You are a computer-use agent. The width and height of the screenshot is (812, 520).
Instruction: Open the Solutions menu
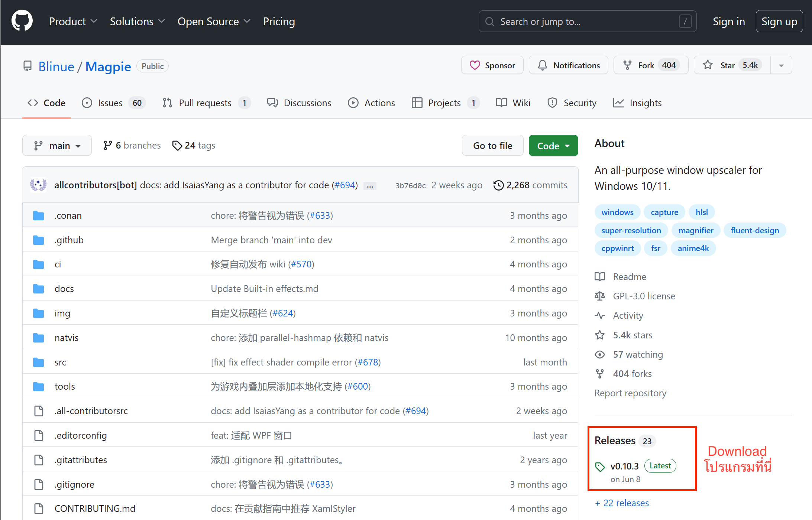(x=137, y=22)
